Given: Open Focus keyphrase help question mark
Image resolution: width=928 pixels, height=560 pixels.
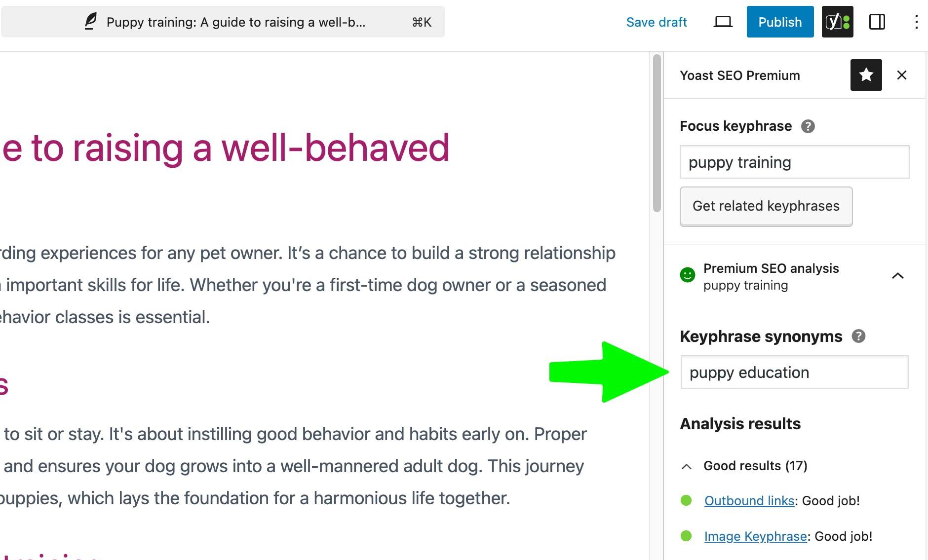Looking at the screenshot, I should coord(808,126).
